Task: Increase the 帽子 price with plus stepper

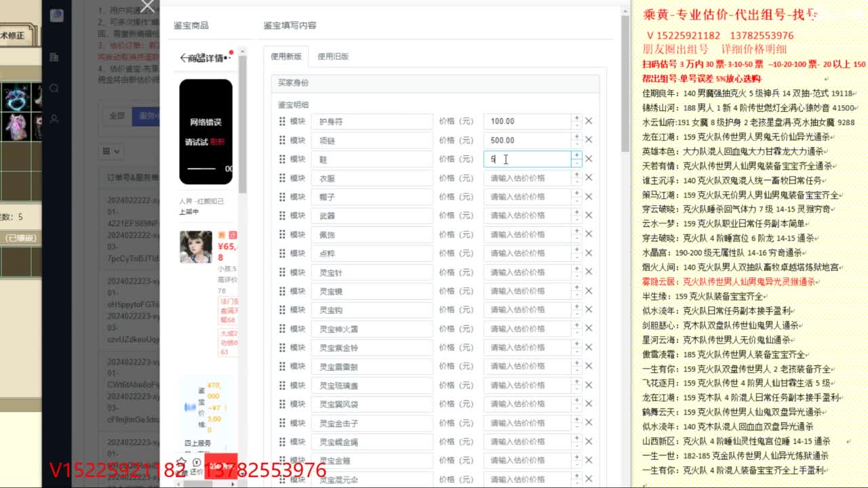Action: point(576,193)
